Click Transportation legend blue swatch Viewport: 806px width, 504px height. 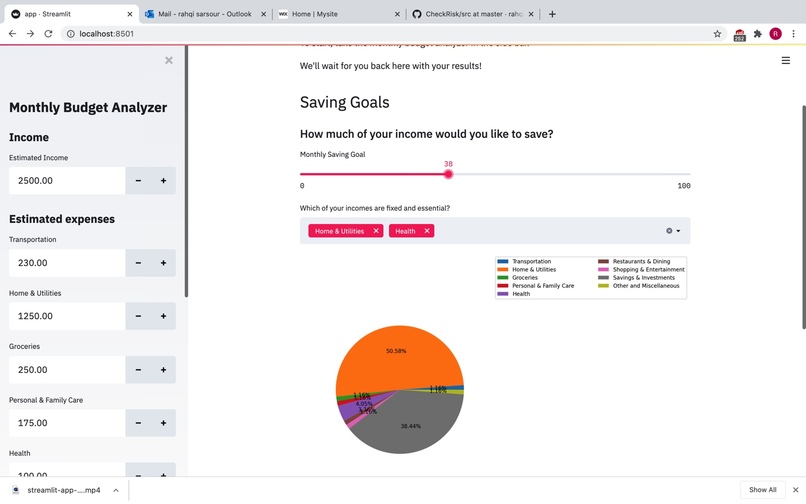click(503, 261)
